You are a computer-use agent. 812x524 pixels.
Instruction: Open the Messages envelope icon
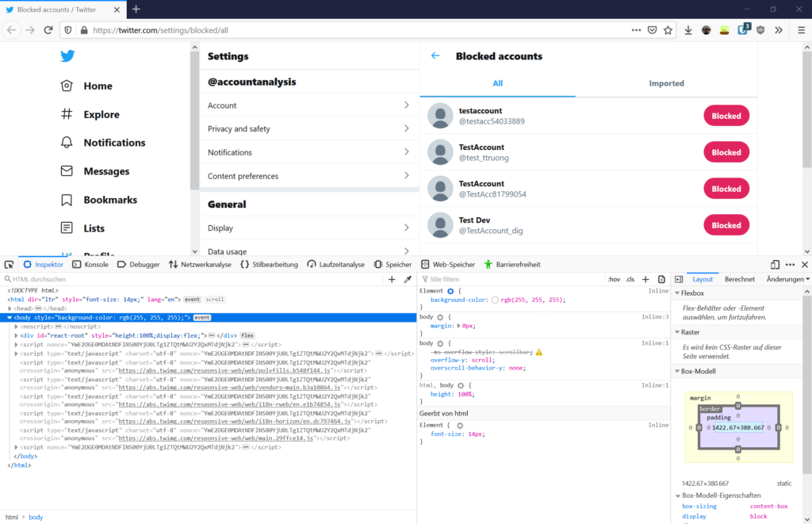click(67, 171)
